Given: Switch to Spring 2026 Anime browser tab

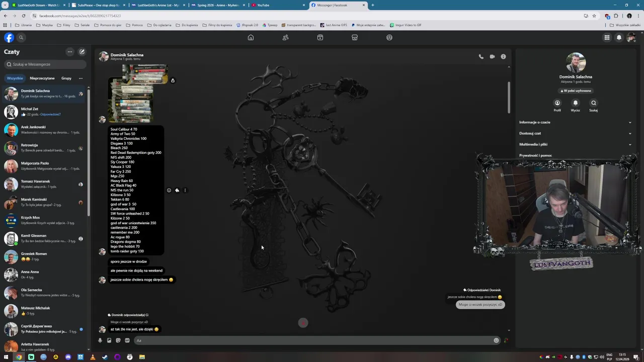Looking at the screenshot, I should 218,5.
